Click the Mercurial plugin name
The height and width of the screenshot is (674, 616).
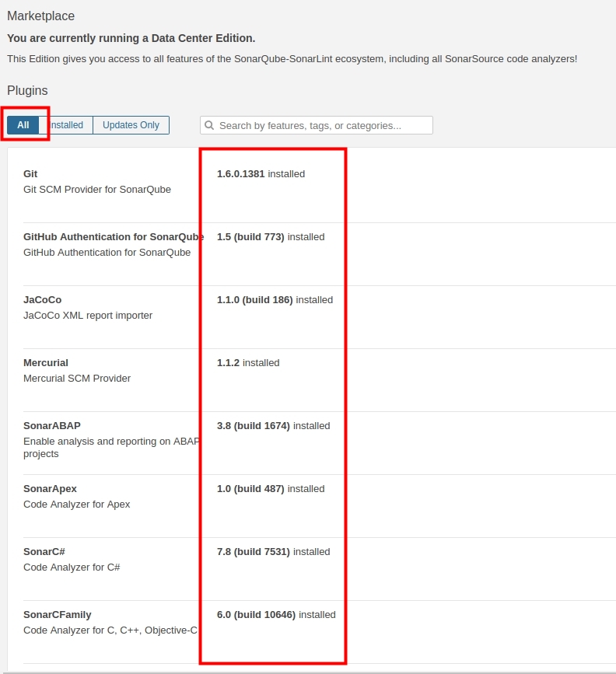pos(46,363)
